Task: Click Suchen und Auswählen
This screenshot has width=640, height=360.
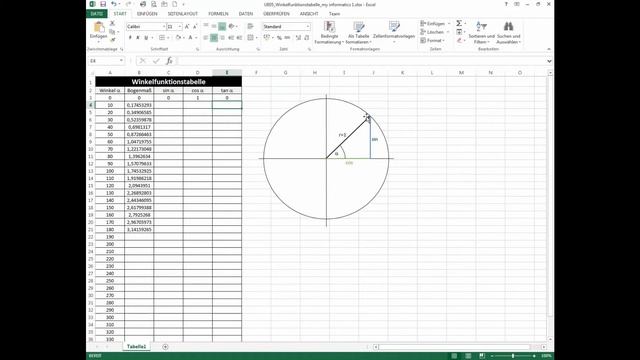Action: click(509, 33)
